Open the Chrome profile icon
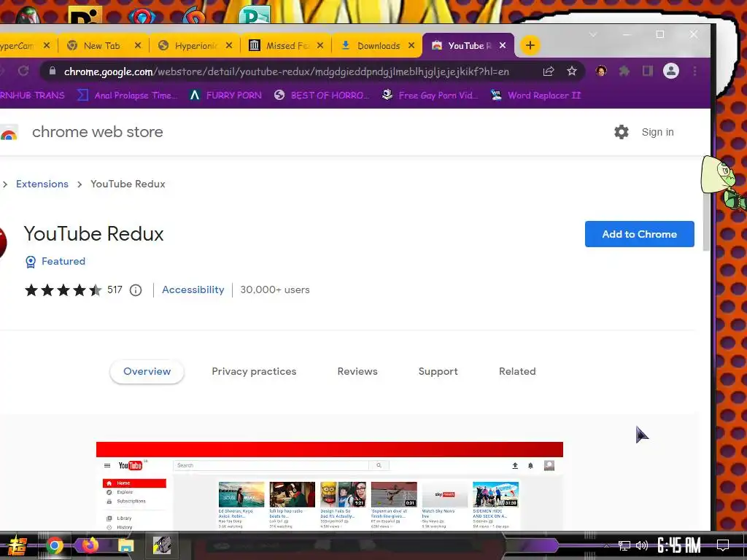The height and width of the screenshot is (560, 747). click(671, 71)
